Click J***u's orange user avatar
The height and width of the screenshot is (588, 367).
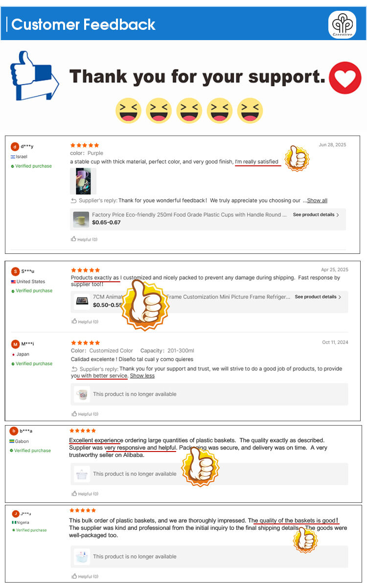16,514
